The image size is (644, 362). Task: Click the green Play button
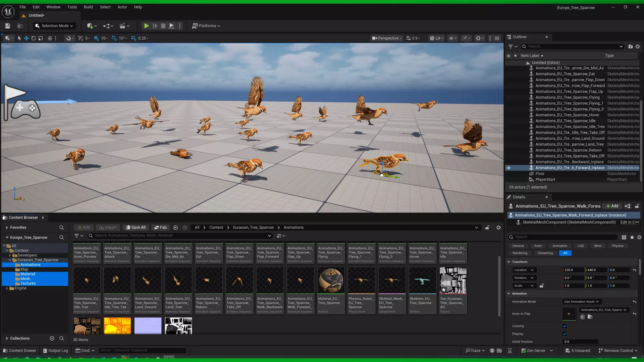(146, 26)
